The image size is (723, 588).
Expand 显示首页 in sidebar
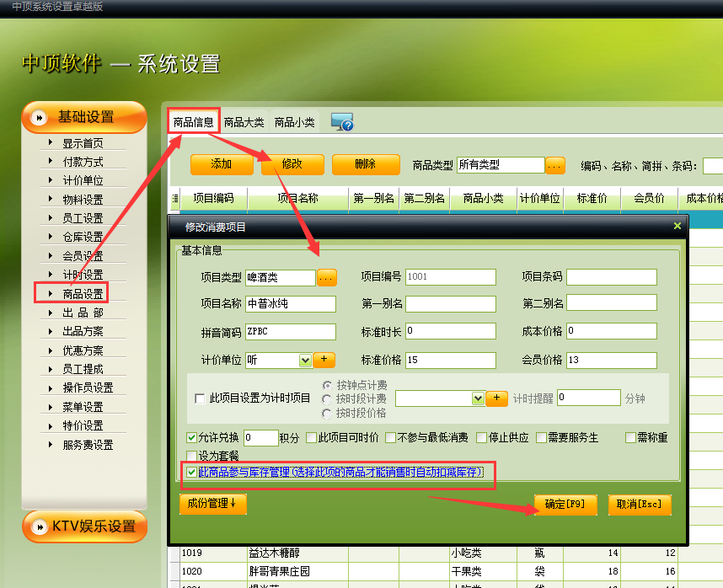[x=83, y=143]
